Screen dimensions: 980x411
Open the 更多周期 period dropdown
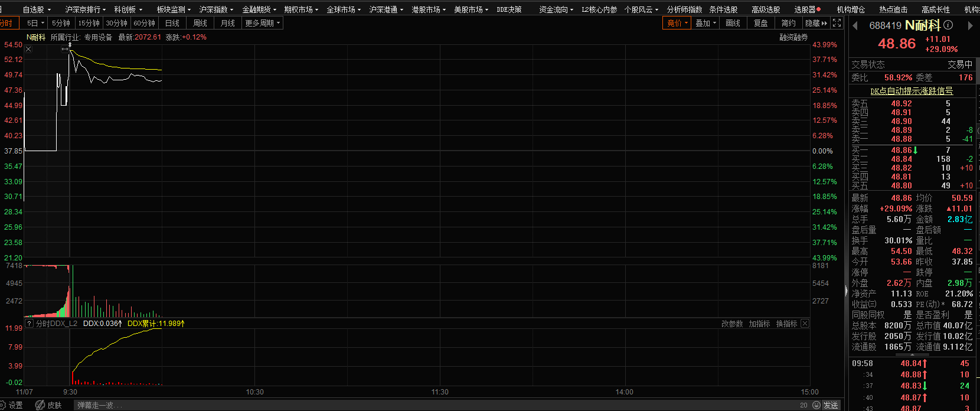(262, 23)
